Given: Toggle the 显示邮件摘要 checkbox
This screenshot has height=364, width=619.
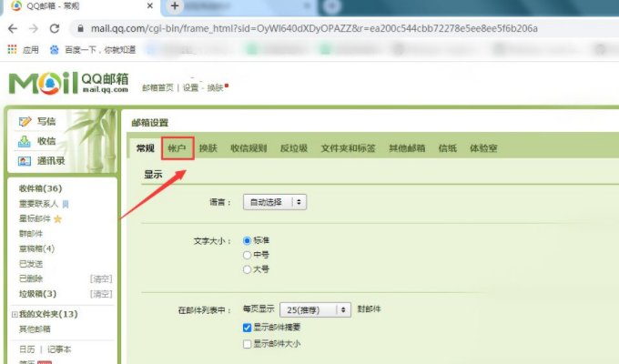Looking at the screenshot, I should click(247, 328).
